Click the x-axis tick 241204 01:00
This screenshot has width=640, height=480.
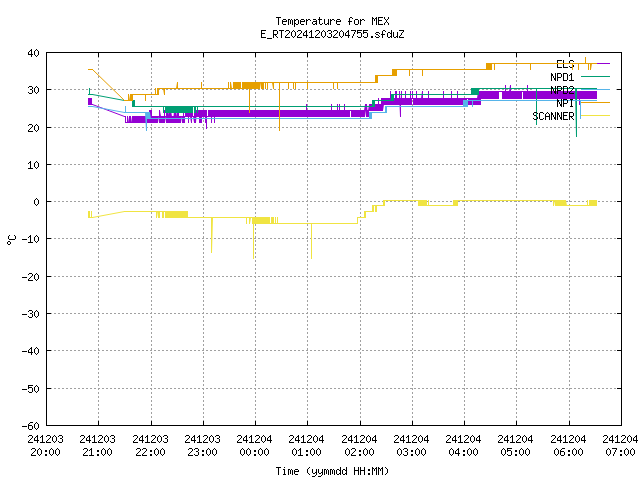click(x=307, y=446)
